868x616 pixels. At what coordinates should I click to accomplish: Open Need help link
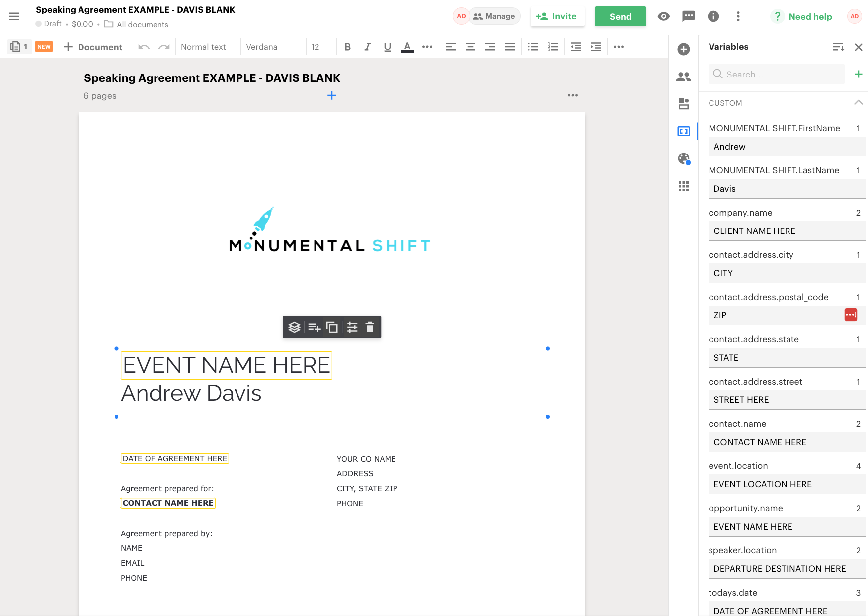click(x=801, y=16)
